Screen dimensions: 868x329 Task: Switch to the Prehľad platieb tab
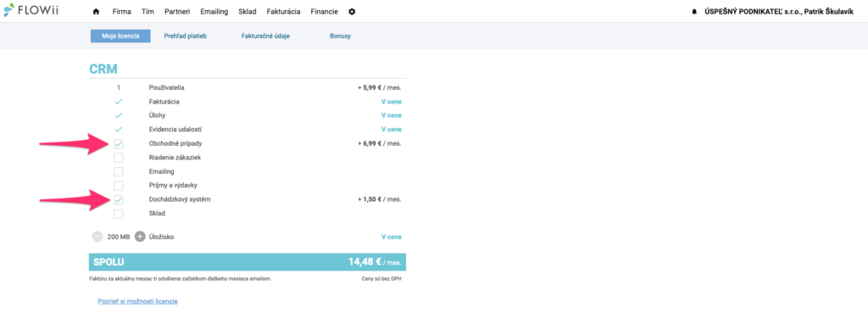tap(186, 36)
